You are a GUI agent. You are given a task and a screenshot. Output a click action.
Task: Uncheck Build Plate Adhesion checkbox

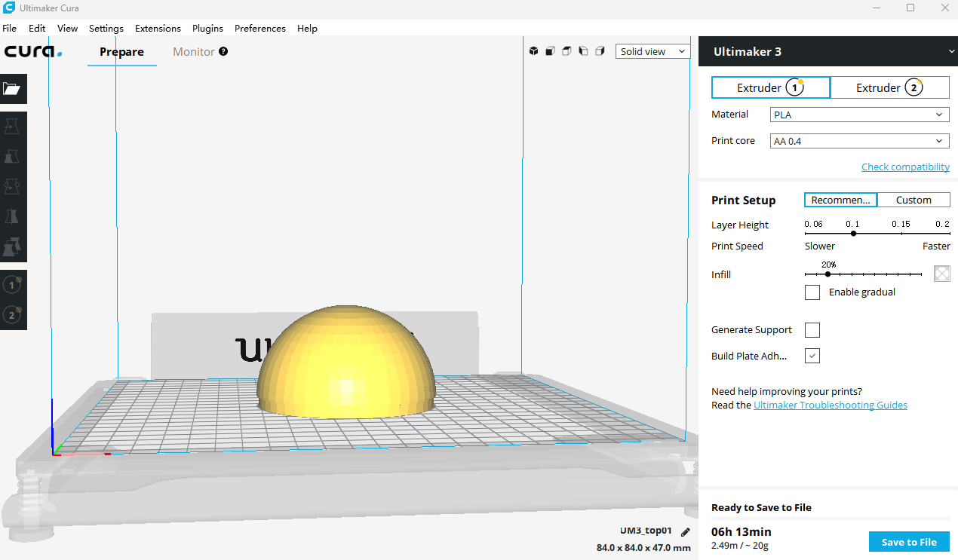point(812,356)
